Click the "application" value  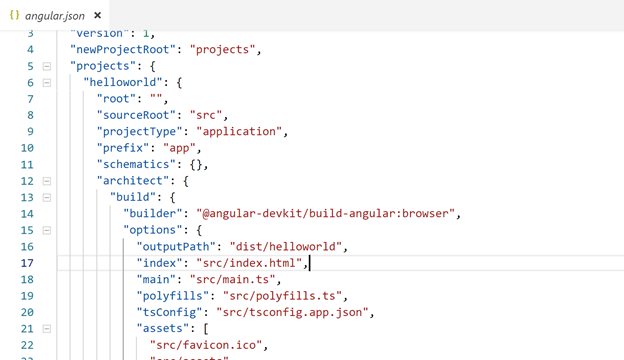[x=239, y=132]
